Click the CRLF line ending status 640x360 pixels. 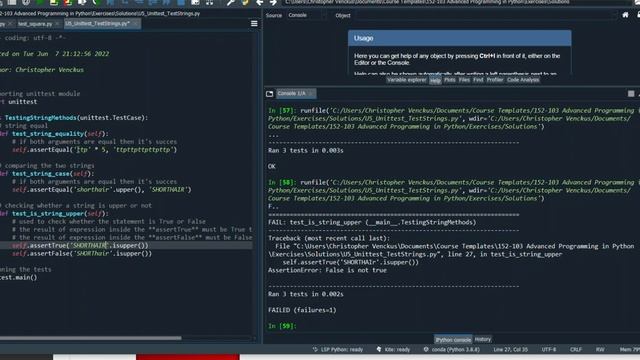[x=576, y=349]
